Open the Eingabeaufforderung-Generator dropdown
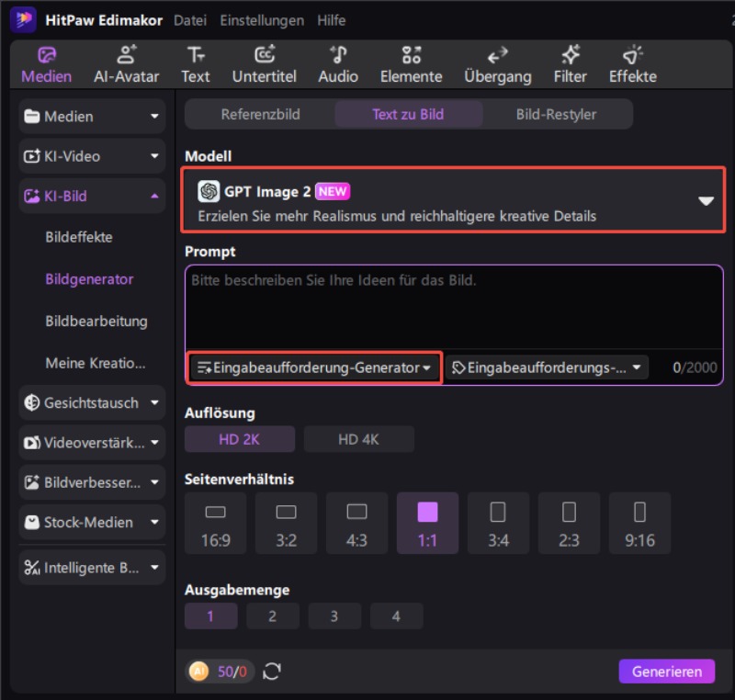735x700 pixels. click(x=314, y=367)
